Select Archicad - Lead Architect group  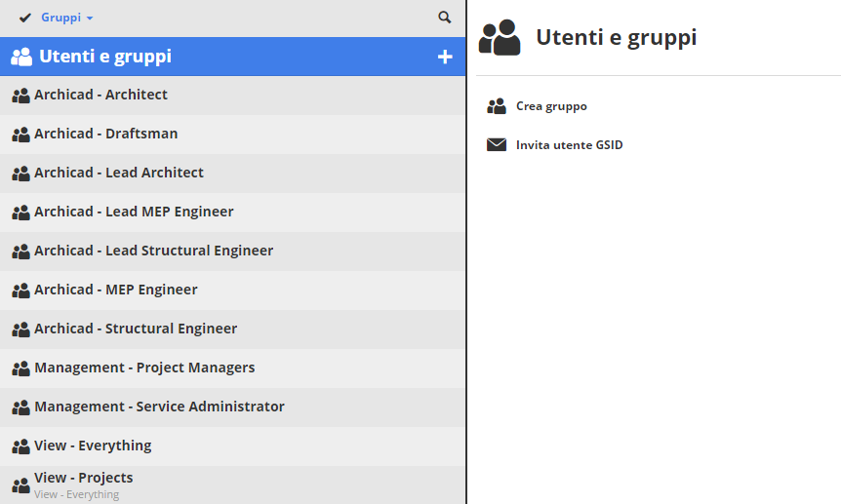[x=119, y=173]
